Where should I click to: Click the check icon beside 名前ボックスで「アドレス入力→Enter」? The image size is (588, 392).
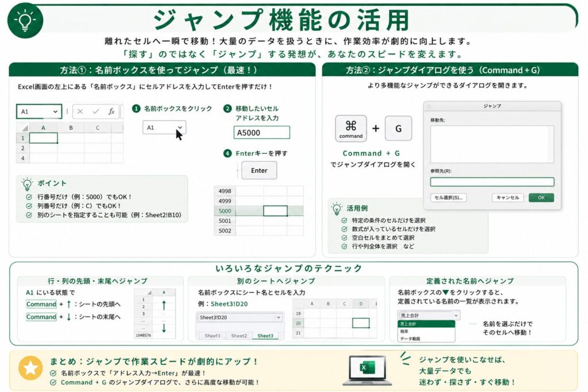[x=53, y=373]
